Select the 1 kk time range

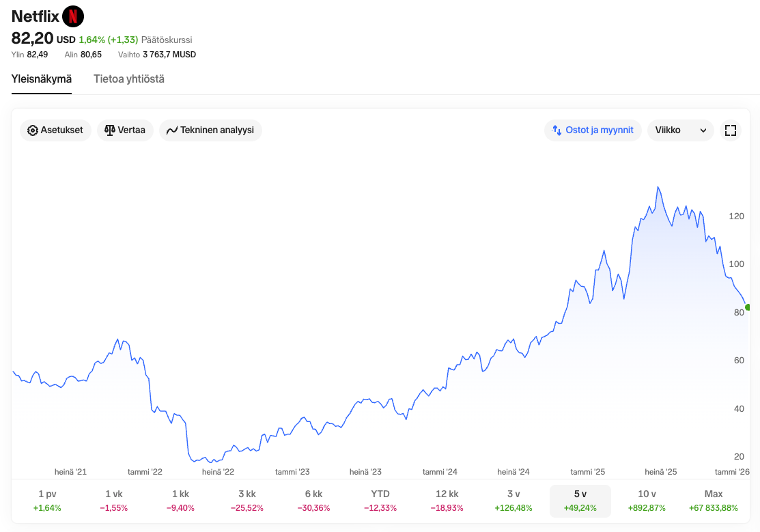[x=180, y=501]
